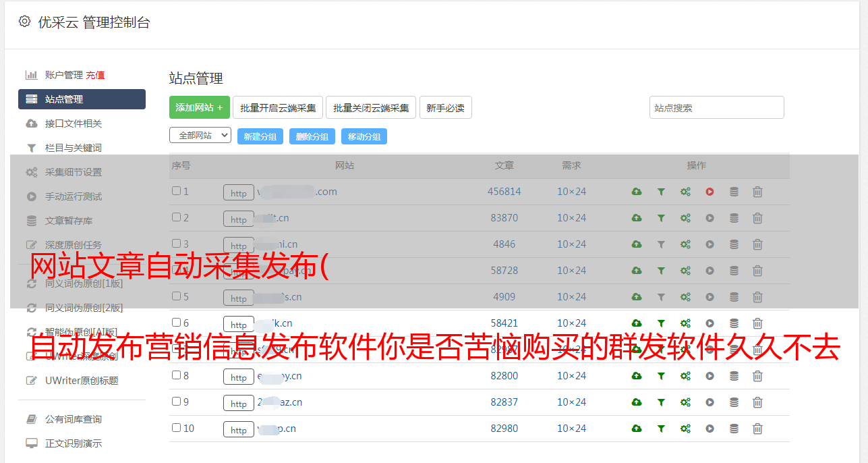868x463 pixels.
Task: Open the database icon in row 3
Action: [x=734, y=244]
